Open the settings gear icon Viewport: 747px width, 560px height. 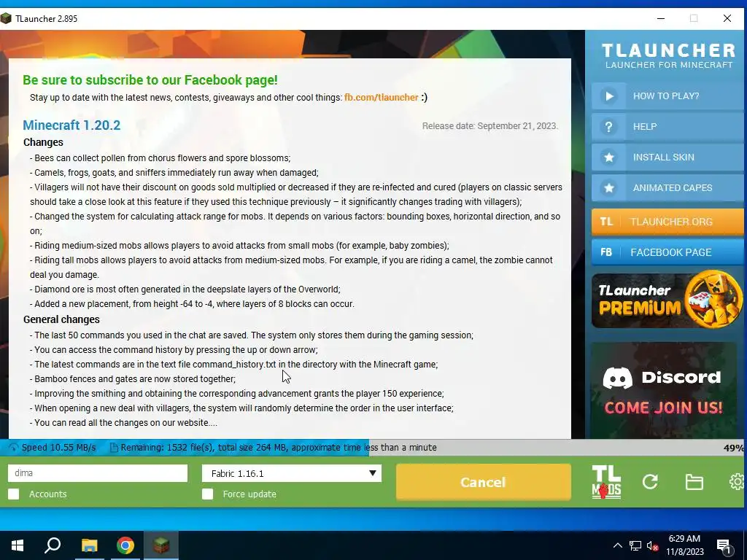pyautogui.click(x=738, y=482)
